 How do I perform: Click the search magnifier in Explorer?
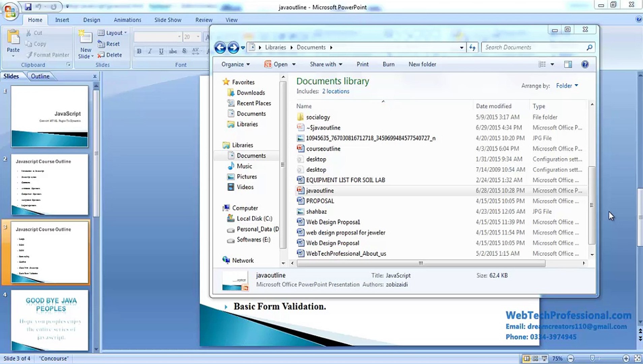pyautogui.click(x=589, y=48)
